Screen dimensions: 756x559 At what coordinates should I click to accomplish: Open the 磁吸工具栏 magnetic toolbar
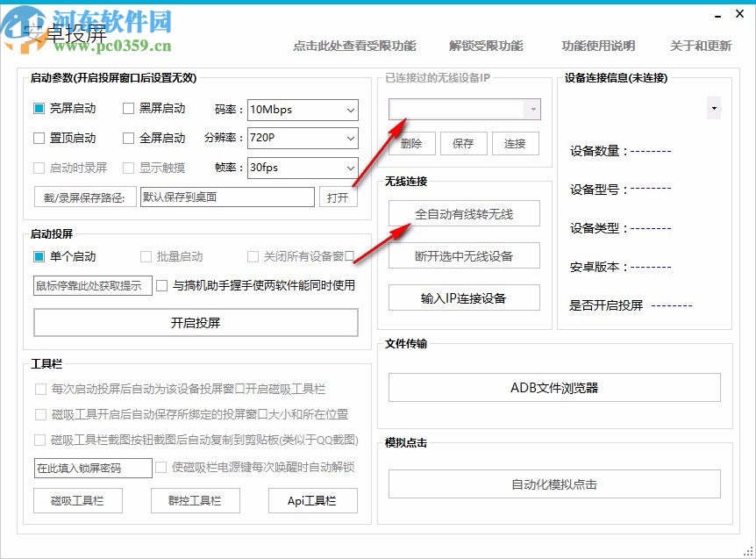point(78,501)
